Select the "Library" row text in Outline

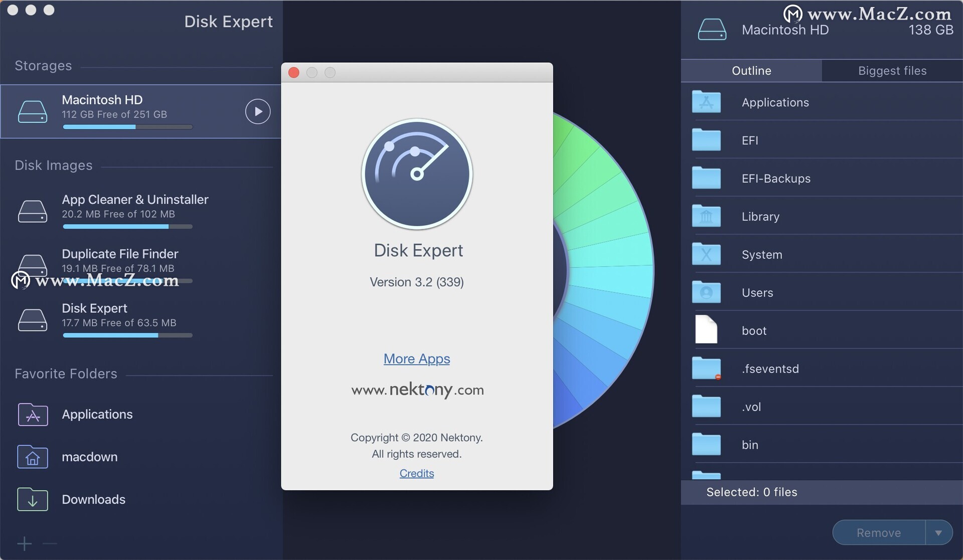760,217
